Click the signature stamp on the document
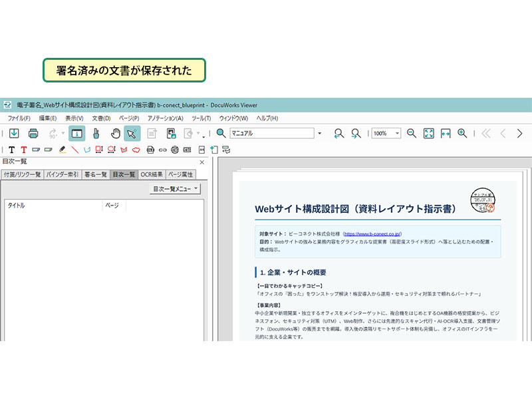 [483, 201]
